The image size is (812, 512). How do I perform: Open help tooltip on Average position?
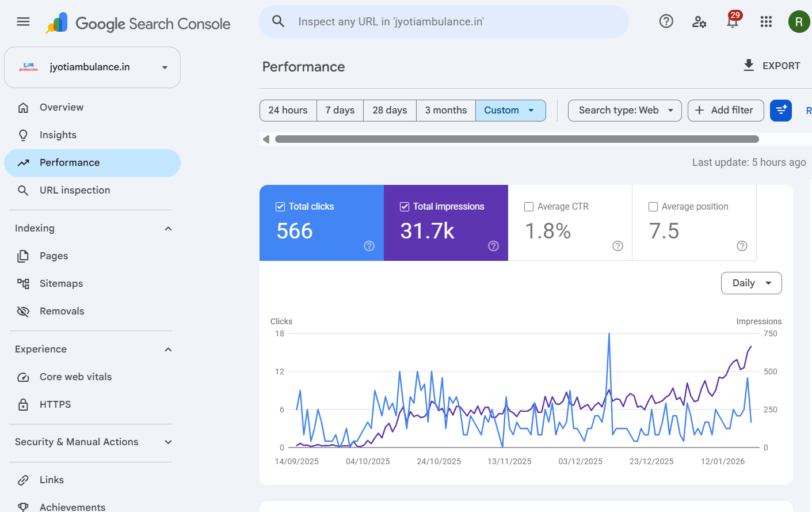pos(742,246)
